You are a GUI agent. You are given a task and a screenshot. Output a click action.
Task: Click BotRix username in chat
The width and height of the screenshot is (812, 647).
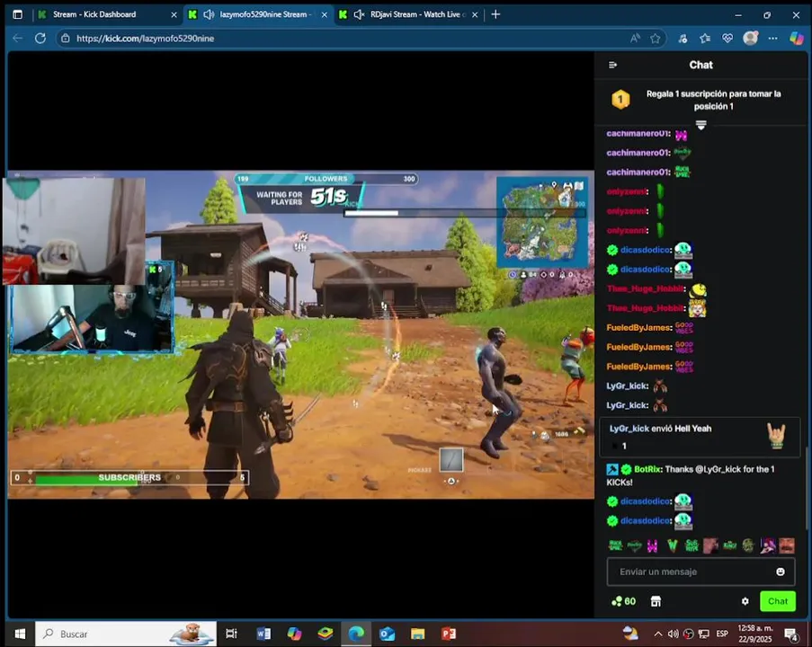click(647, 469)
